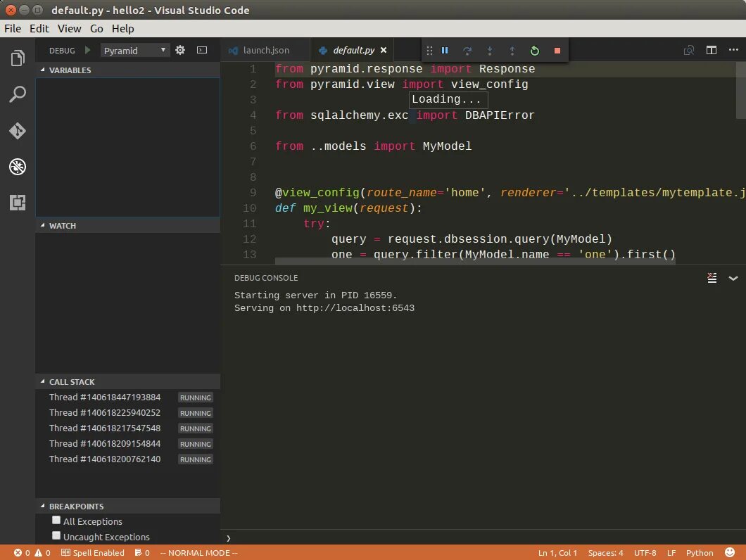Collapse the WATCH section
This screenshot has height=560, width=746.
click(127, 226)
